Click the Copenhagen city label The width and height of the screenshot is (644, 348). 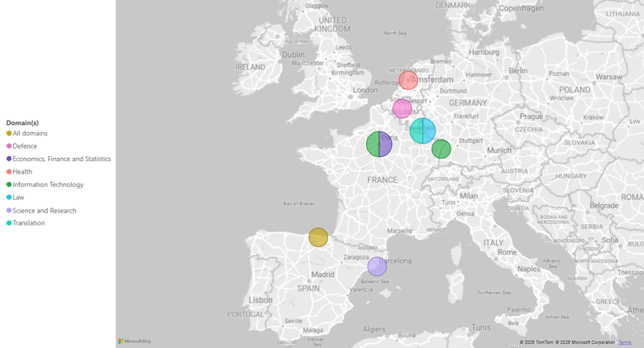(x=521, y=8)
